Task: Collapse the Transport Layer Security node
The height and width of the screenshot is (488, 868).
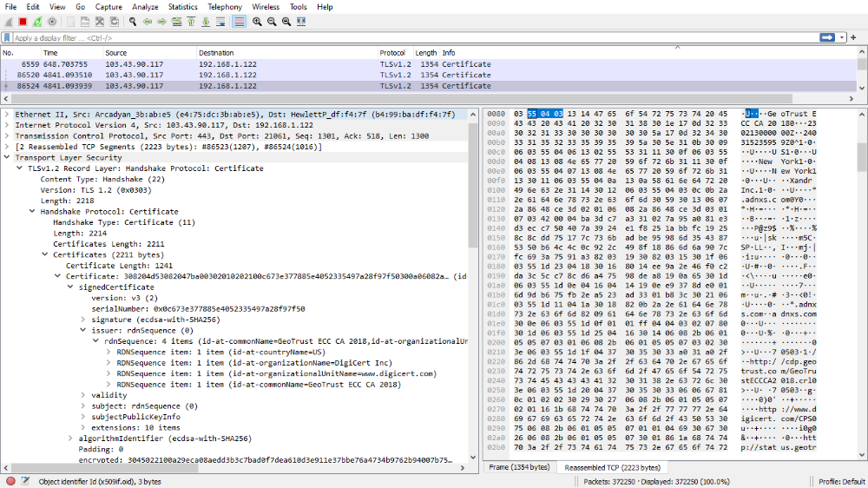Action: click(9, 157)
